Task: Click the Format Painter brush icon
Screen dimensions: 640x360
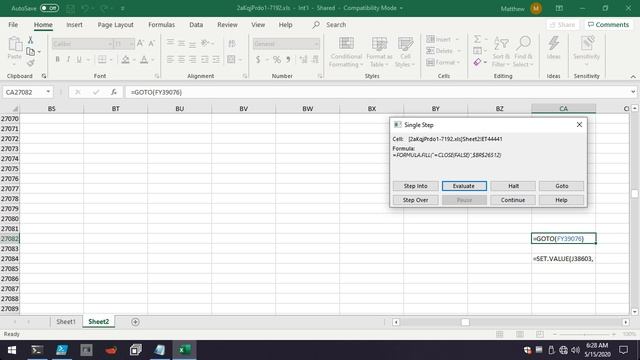Action: [30, 63]
